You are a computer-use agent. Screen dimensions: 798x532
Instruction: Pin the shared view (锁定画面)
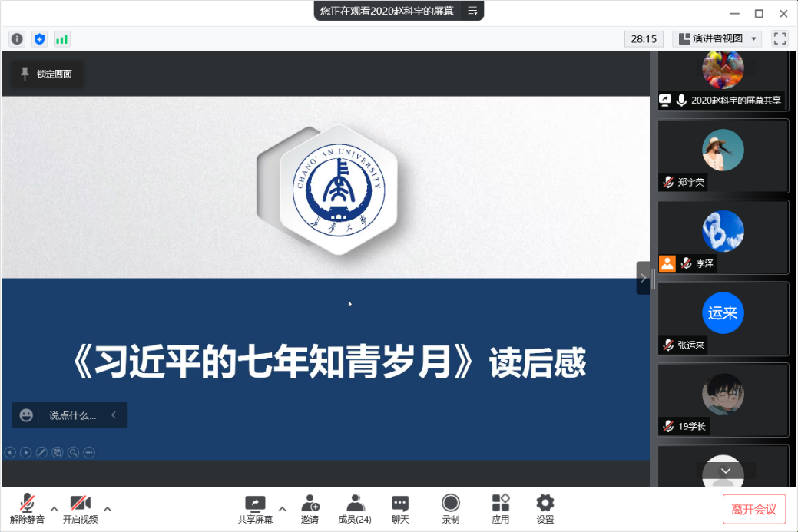pyautogui.click(x=47, y=74)
